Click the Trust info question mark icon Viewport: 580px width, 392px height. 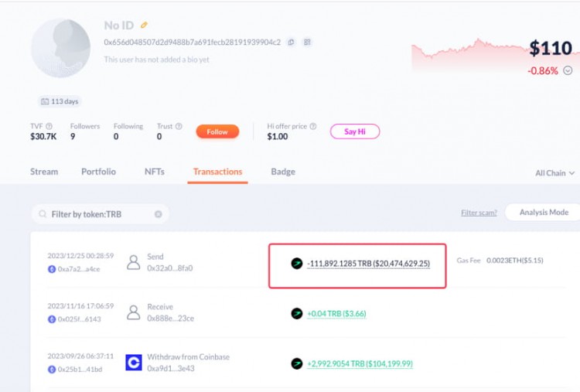(179, 126)
